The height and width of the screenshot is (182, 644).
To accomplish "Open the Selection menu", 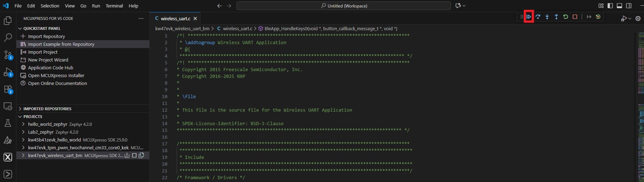I will pos(49,6).
